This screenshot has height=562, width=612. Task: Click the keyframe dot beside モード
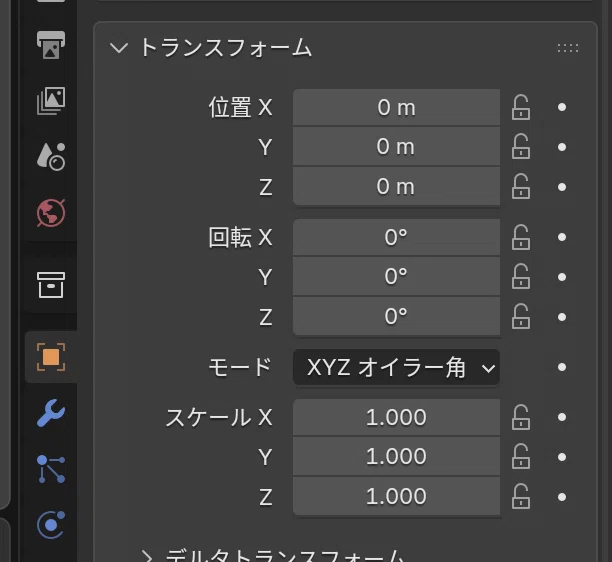tap(562, 367)
